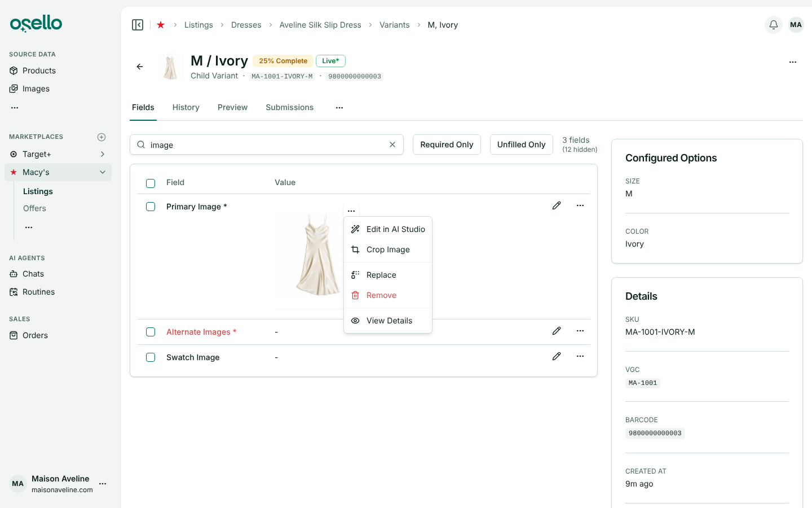Open Primary Image row more options
This screenshot has width=812, height=508.
tap(580, 205)
